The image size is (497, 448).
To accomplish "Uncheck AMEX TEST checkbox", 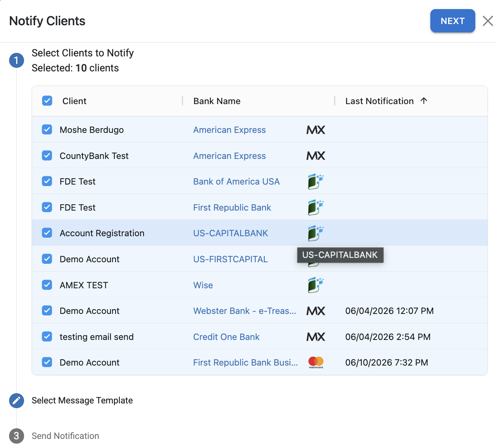I will (x=47, y=285).
